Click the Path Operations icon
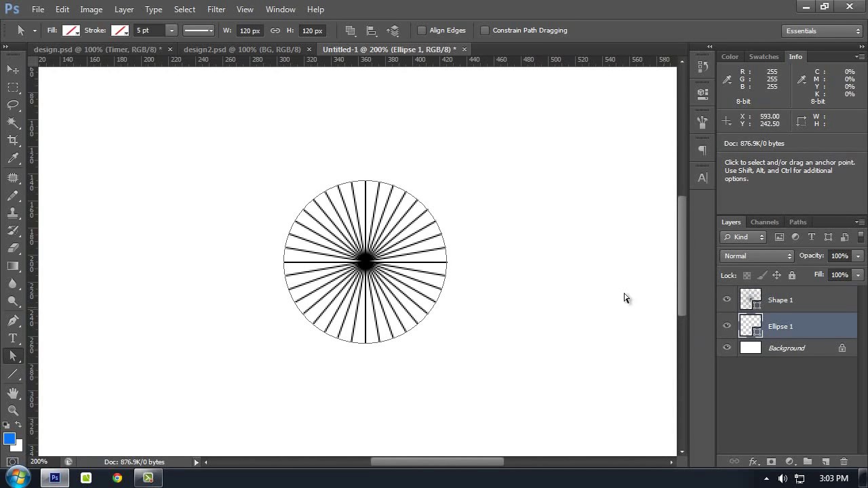The height and width of the screenshot is (488, 868). (351, 30)
